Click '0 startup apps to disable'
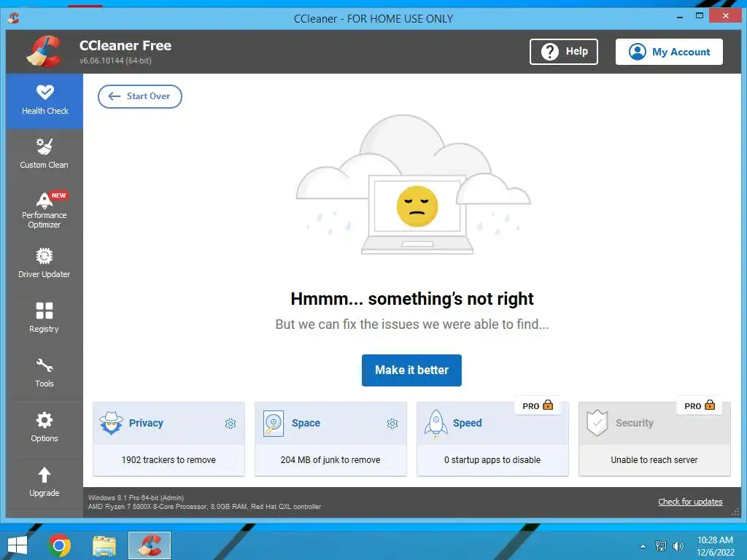This screenshot has height=560, width=747. pos(492,460)
